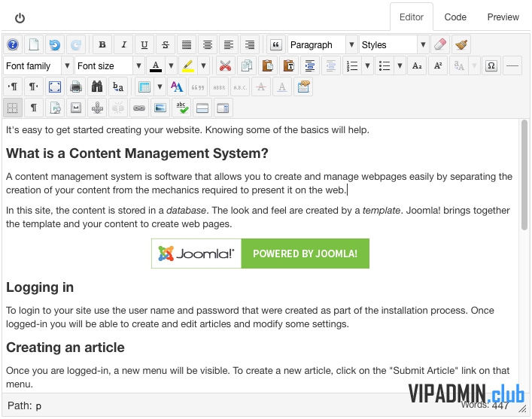Open the Styles dropdown

pyautogui.click(x=394, y=44)
